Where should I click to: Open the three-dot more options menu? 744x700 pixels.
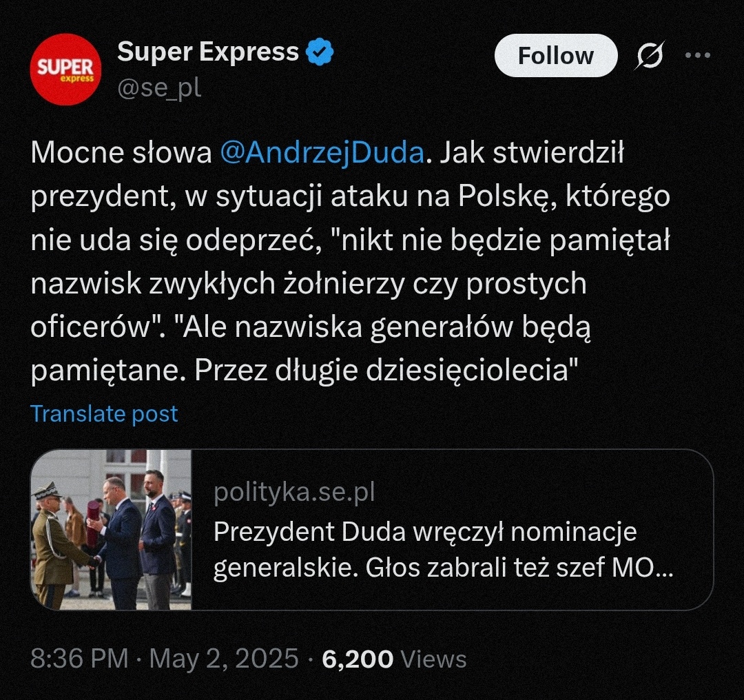click(697, 56)
